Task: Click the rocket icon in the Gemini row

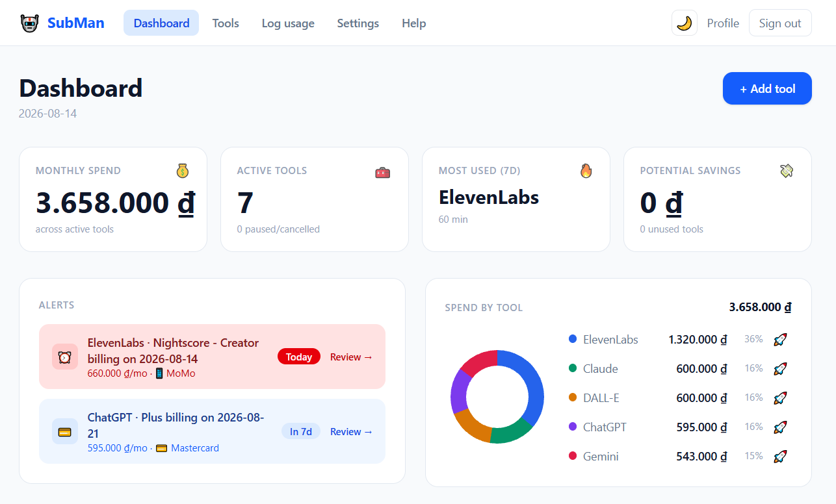Action: pyautogui.click(x=780, y=457)
